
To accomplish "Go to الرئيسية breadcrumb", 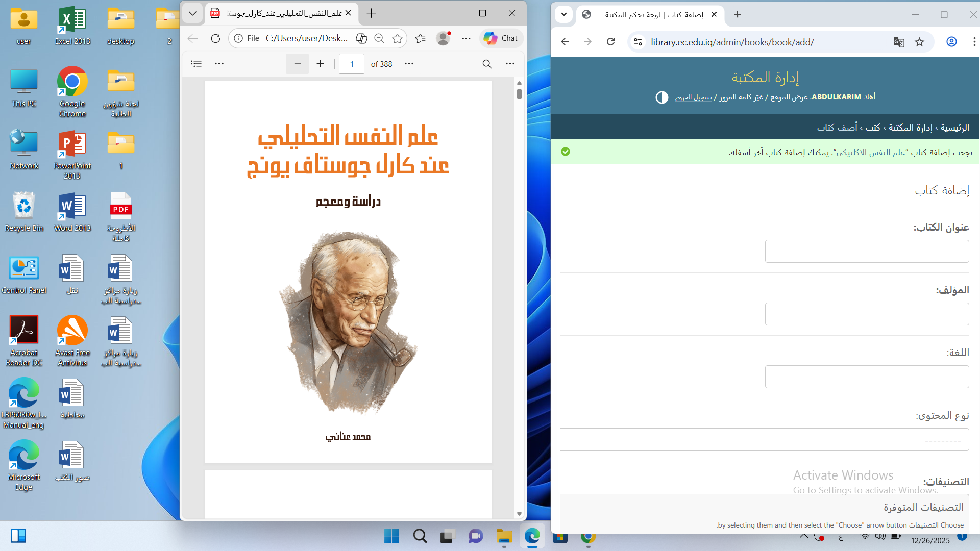I will (955, 128).
